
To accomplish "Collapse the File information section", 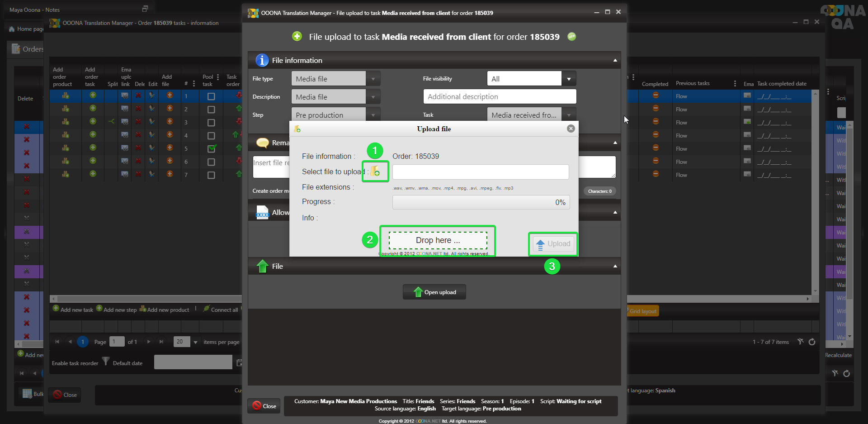I will (615, 61).
